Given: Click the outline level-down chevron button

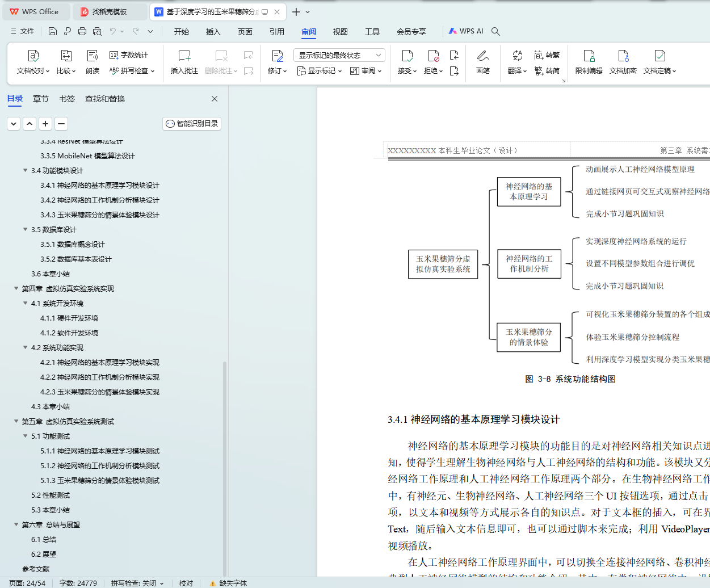Looking at the screenshot, I should [x=14, y=124].
